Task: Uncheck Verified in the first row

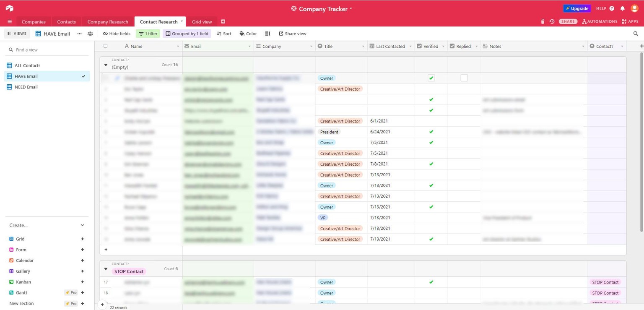Action: (431, 78)
